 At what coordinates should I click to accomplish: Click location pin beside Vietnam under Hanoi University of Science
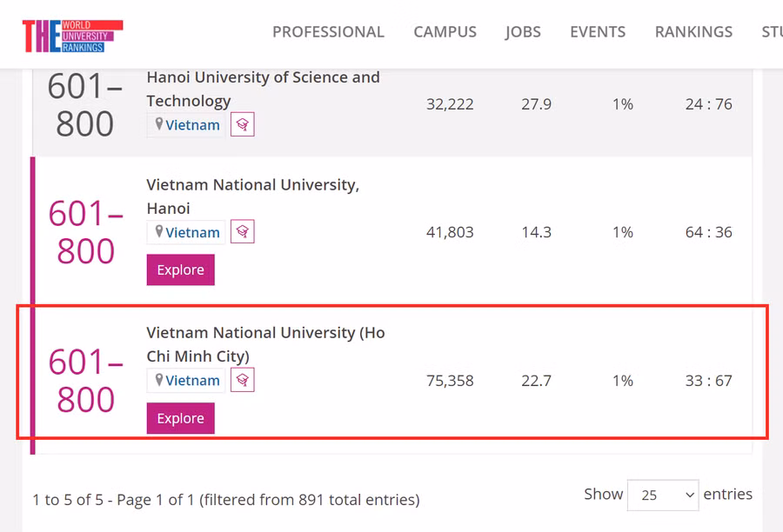(159, 123)
